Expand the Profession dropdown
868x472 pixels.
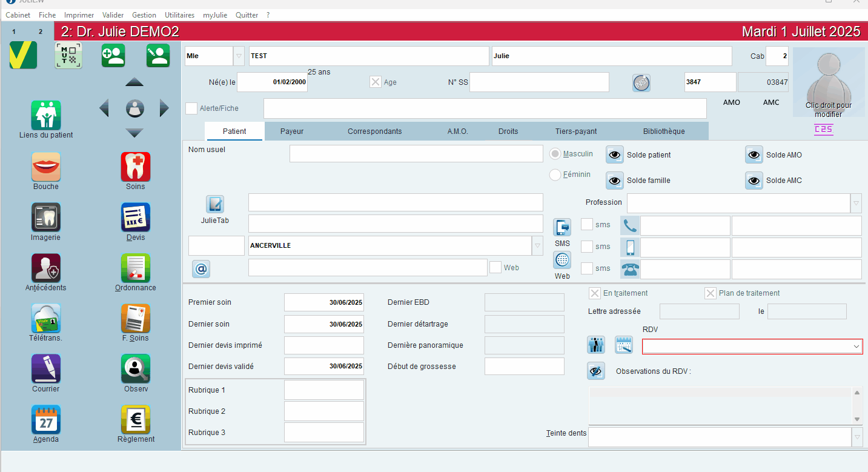[856, 203]
